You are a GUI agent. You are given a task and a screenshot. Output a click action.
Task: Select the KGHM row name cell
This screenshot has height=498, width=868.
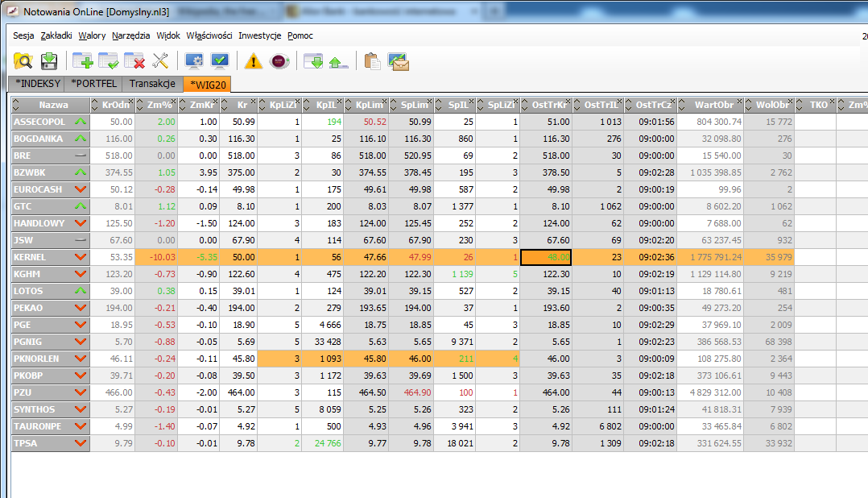40,274
